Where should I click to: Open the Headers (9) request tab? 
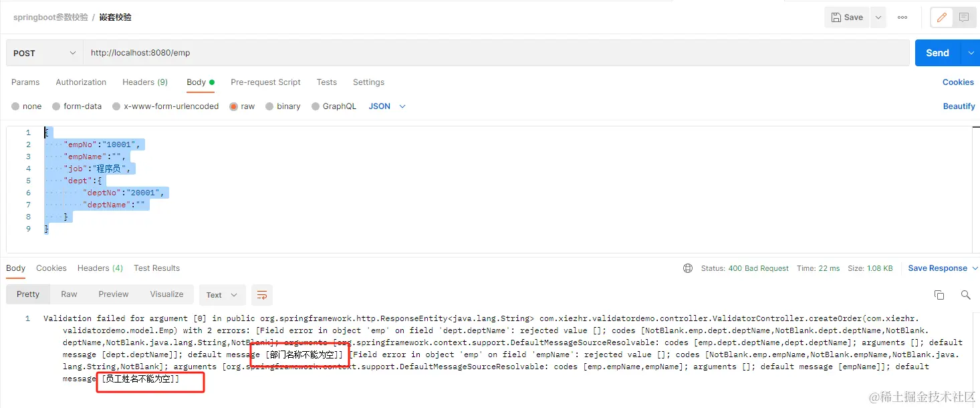[145, 82]
